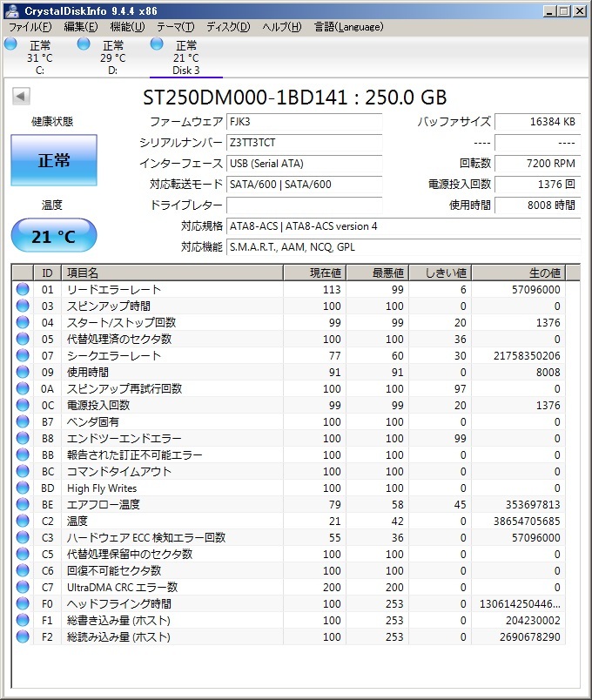The height and width of the screenshot is (700, 592).
Task: Click status orb of attribute BC コマンドタイムアウト
Action: pyautogui.click(x=23, y=471)
